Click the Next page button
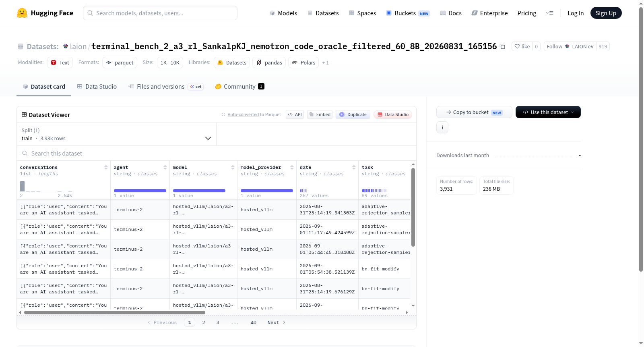 point(277,322)
